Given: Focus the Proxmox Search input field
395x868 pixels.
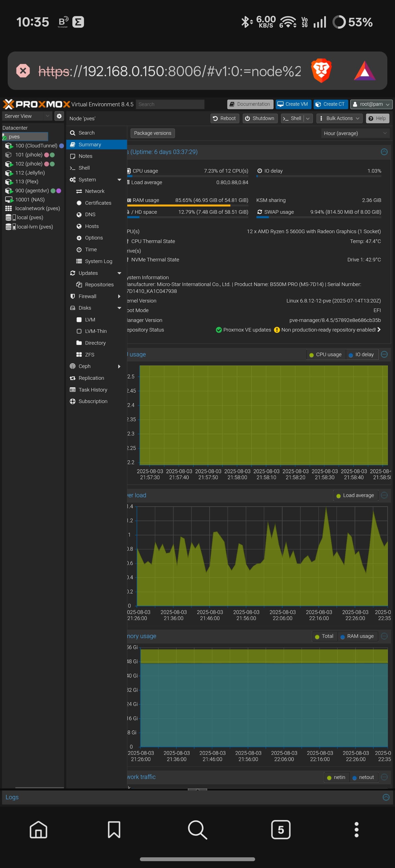Looking at the screenshot, I should 170,104.
